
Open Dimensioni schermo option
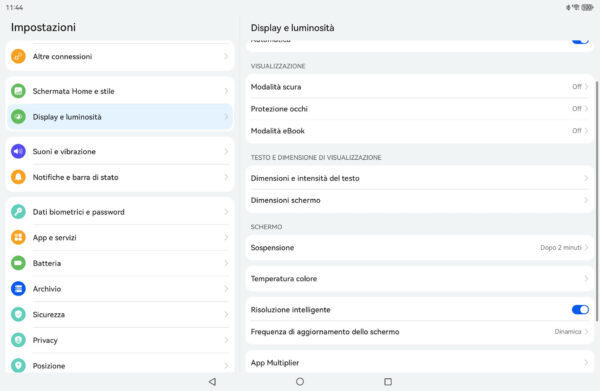coord(419,200)
